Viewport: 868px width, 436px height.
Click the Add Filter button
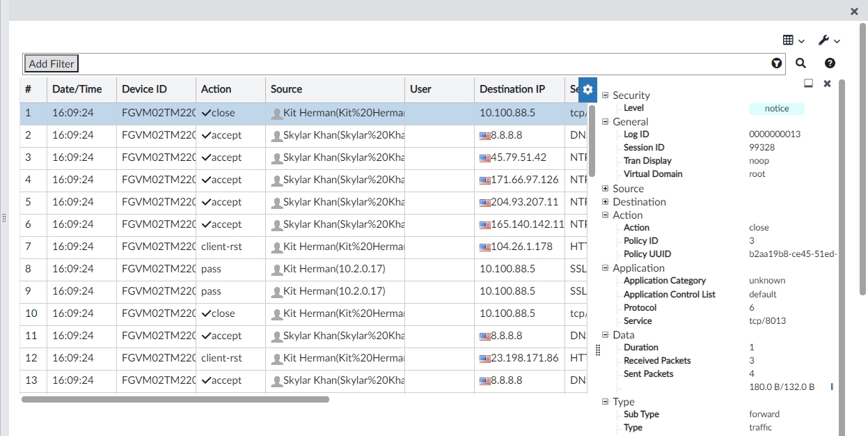51,63
